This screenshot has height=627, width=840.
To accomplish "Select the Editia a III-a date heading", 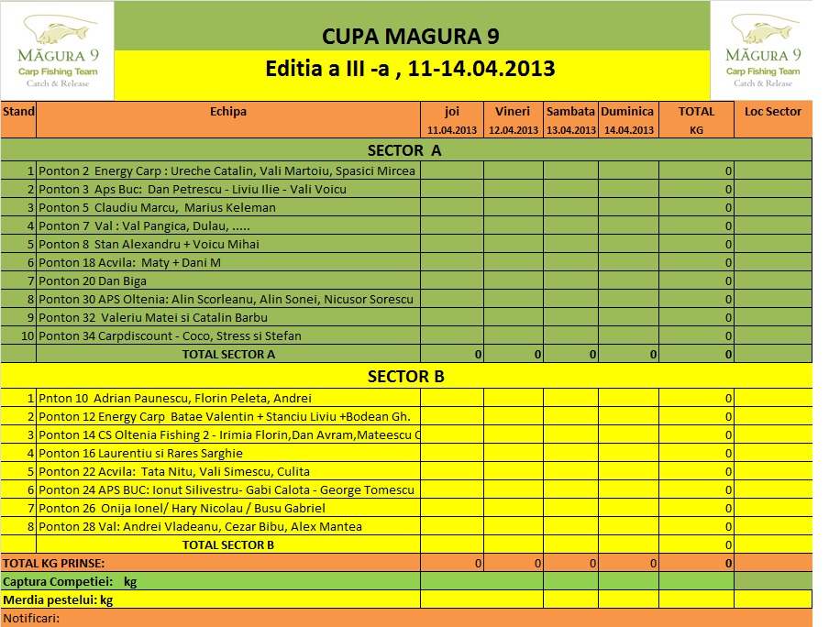I will [411, 70].
